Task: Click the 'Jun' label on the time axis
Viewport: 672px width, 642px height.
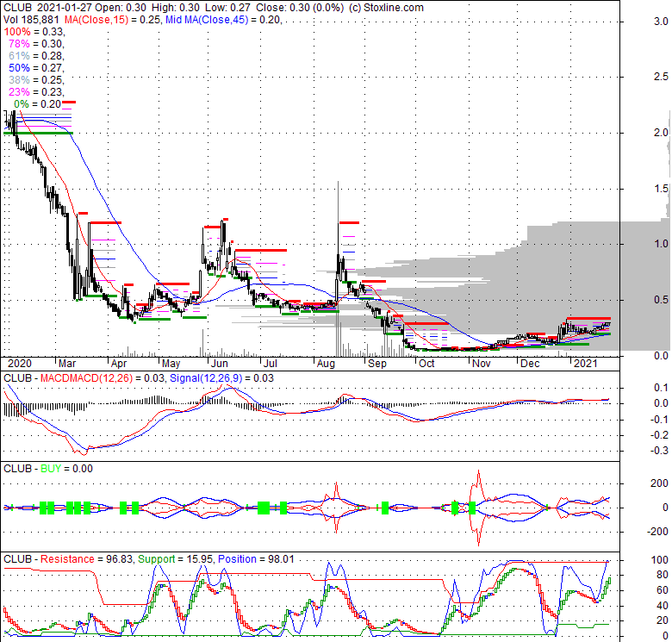Action: [x=220, y=364]
